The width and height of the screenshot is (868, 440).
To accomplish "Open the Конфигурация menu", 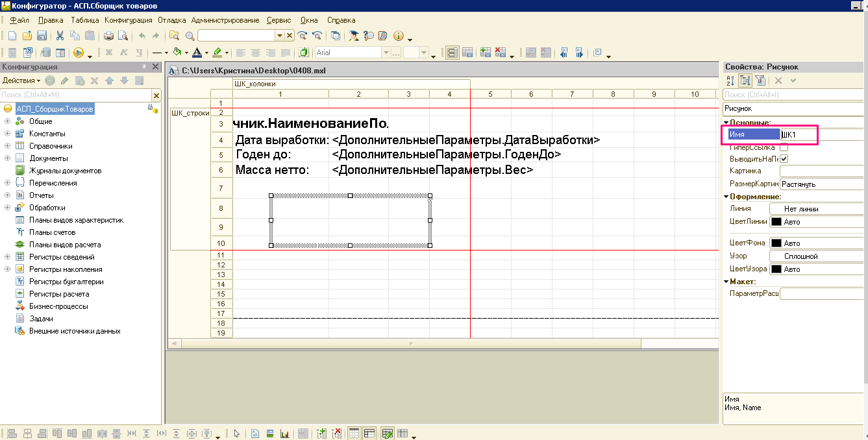I will click(x=132, y=20).
